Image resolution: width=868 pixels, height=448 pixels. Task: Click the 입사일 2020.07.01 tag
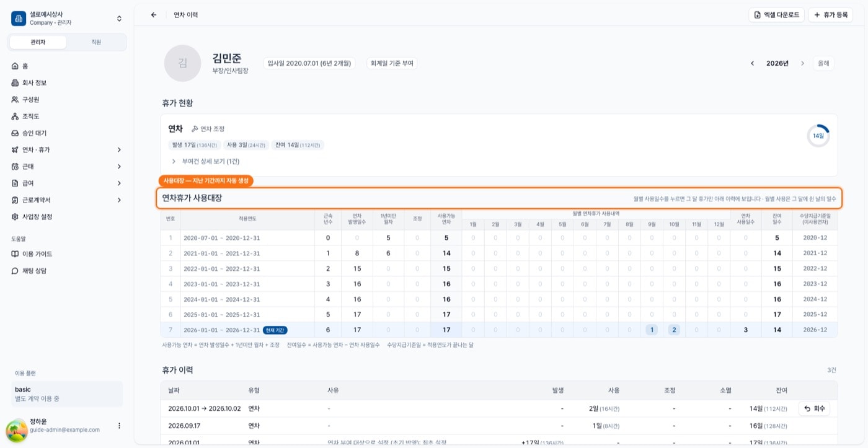(x=309, y=63)
